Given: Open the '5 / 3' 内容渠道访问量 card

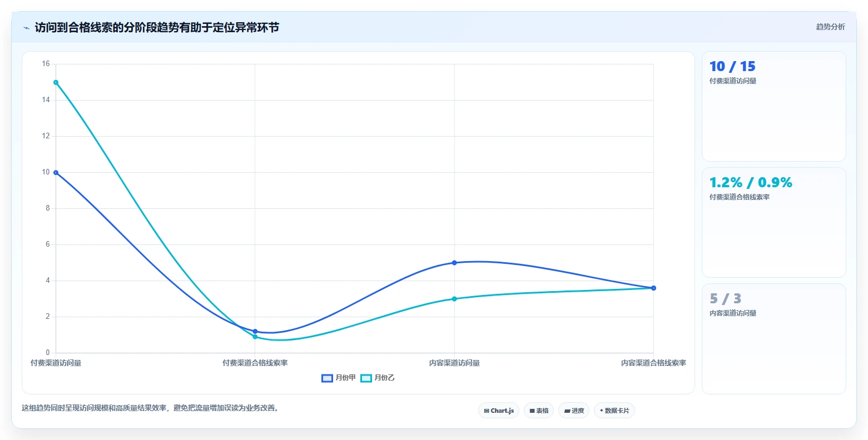Looking at the screenshot, I should click(x=773, y=339).
